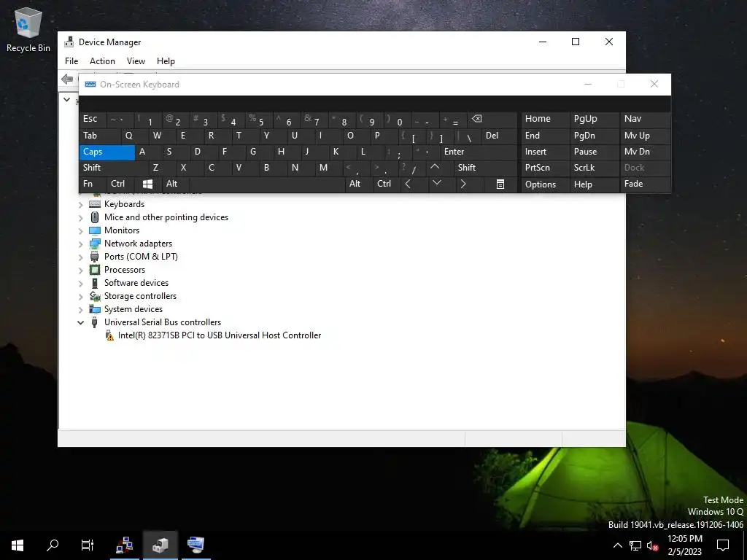Open the notification center icon
The width and height of the screenshot is (747, 560).
click(723, 545)
